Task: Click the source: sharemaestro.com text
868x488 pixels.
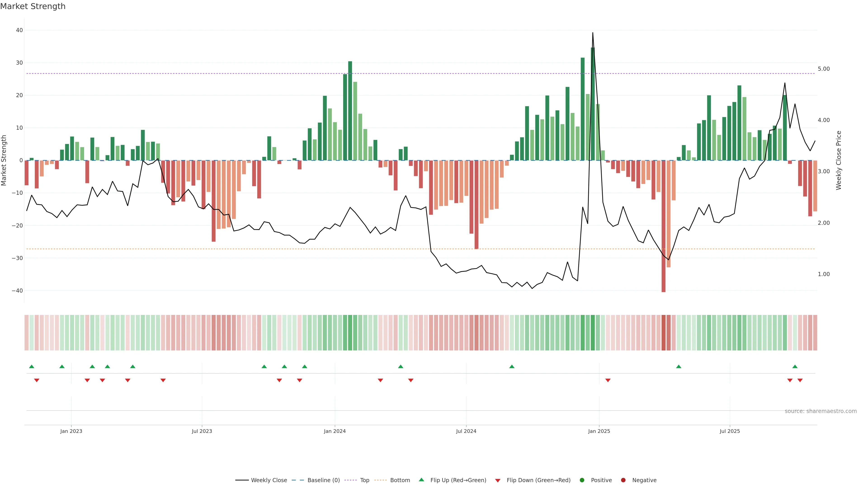Action: click(821, 411)
